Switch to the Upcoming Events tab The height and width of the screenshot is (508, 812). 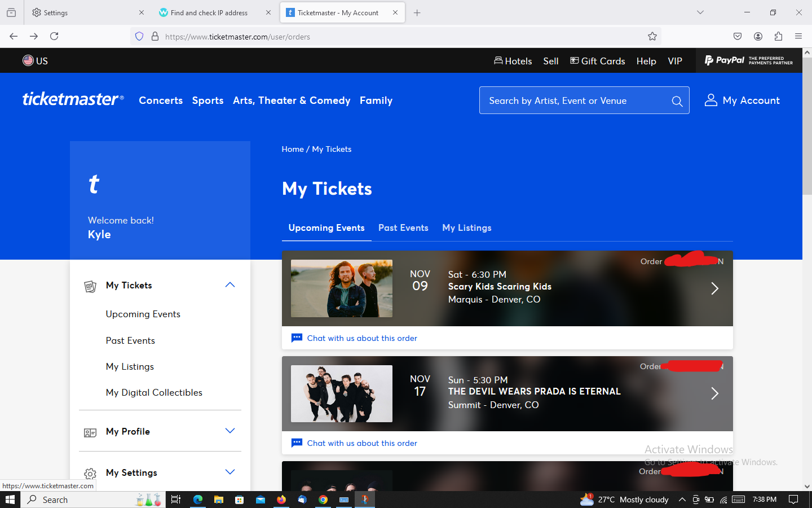pos(326,227)
